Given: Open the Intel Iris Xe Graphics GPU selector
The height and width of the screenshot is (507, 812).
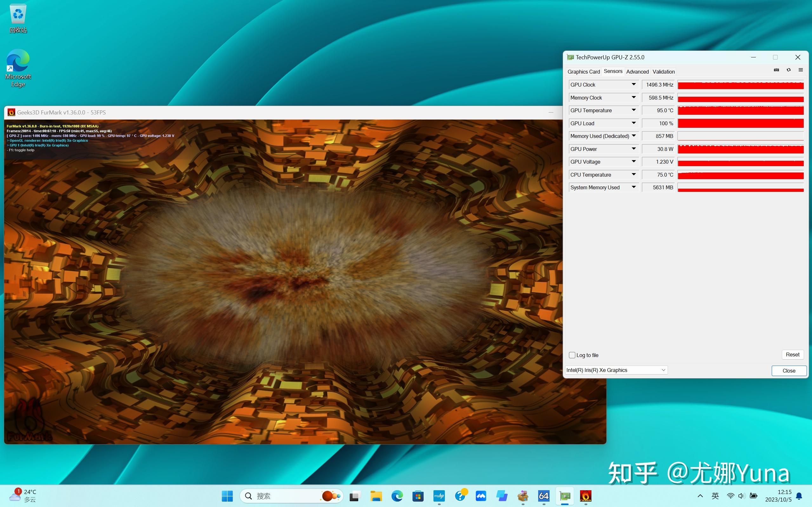Looking at the screenshot, I should click(617, 370).
